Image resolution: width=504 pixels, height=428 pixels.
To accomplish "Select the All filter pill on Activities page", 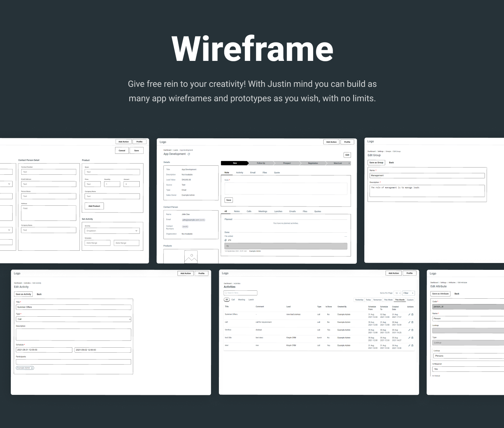I will tap(227, 299).
